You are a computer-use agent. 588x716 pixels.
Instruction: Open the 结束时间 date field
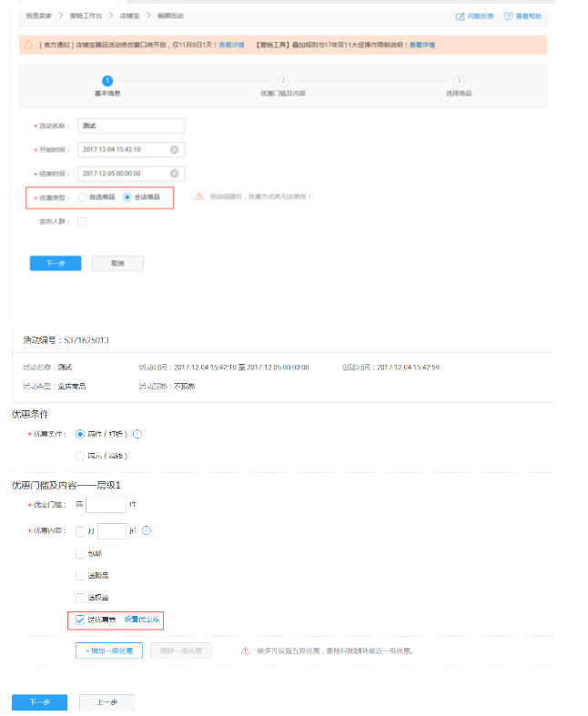(131, 174)
